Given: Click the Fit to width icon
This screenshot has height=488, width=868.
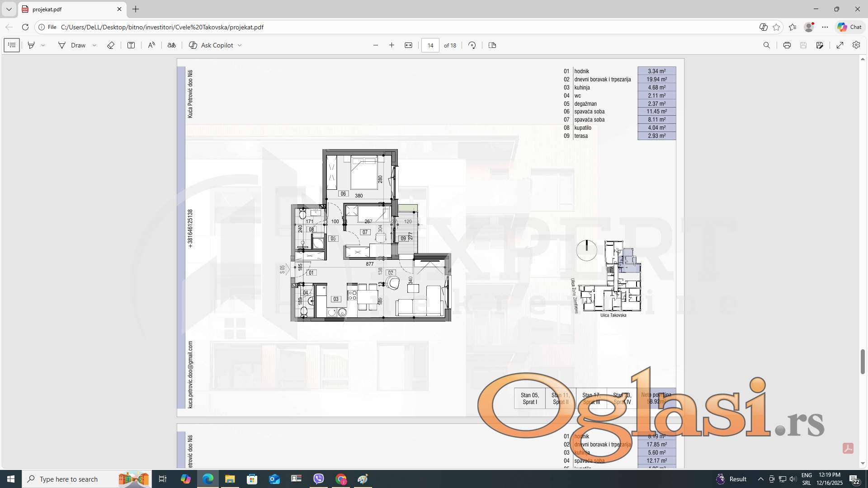Looking at the screenshot, I should 408,45.
